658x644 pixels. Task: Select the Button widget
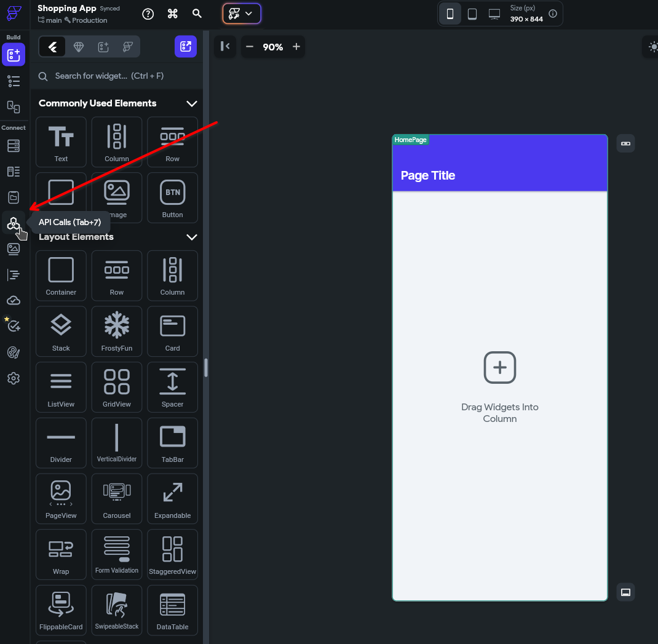pos(172,197)
